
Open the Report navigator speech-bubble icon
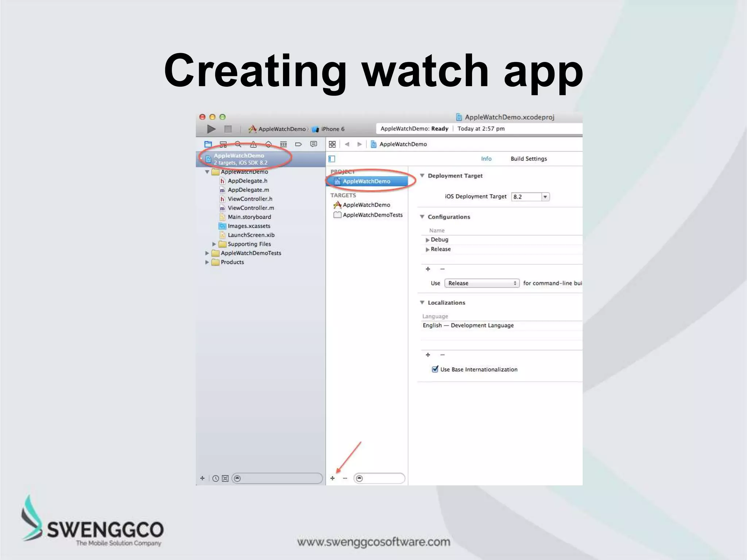(314, 144)
